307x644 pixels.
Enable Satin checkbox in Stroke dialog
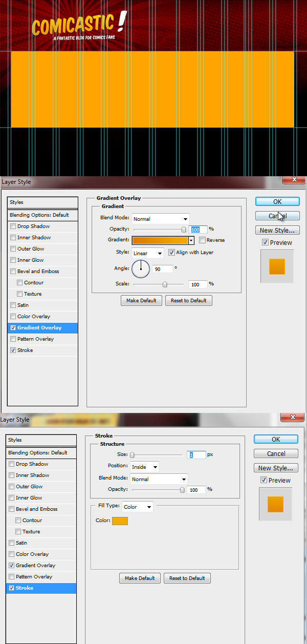point(11,543)
